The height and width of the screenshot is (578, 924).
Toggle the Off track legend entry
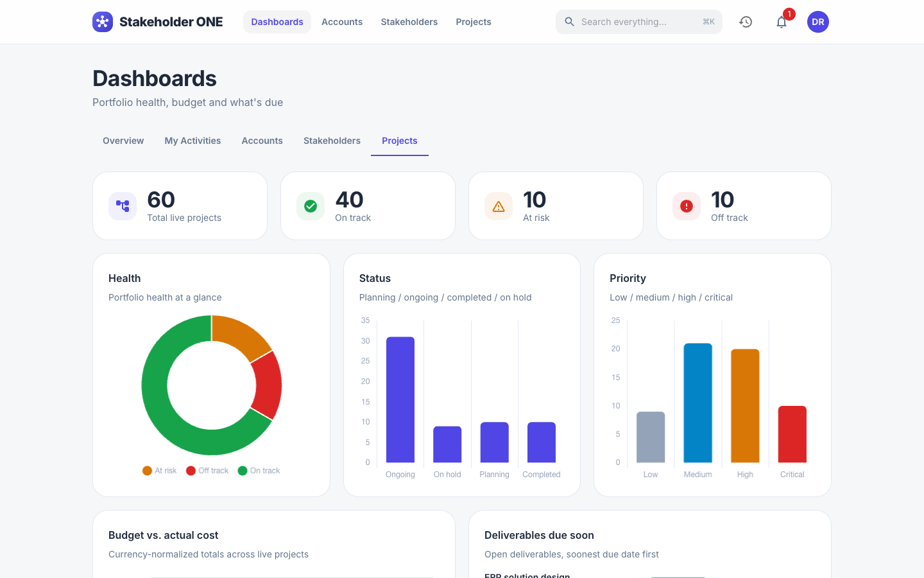coord(207,471)
